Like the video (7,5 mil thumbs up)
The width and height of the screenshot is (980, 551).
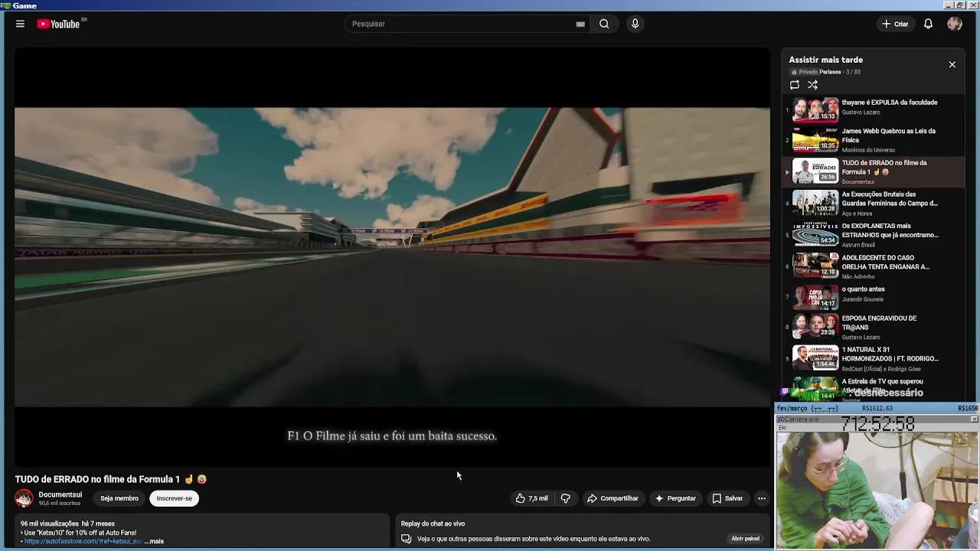[531, 498]
